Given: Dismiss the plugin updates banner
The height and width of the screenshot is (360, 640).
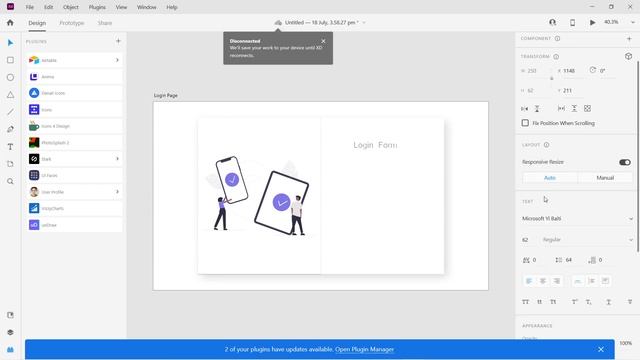Looking at the screenshot, I should 601,349.
